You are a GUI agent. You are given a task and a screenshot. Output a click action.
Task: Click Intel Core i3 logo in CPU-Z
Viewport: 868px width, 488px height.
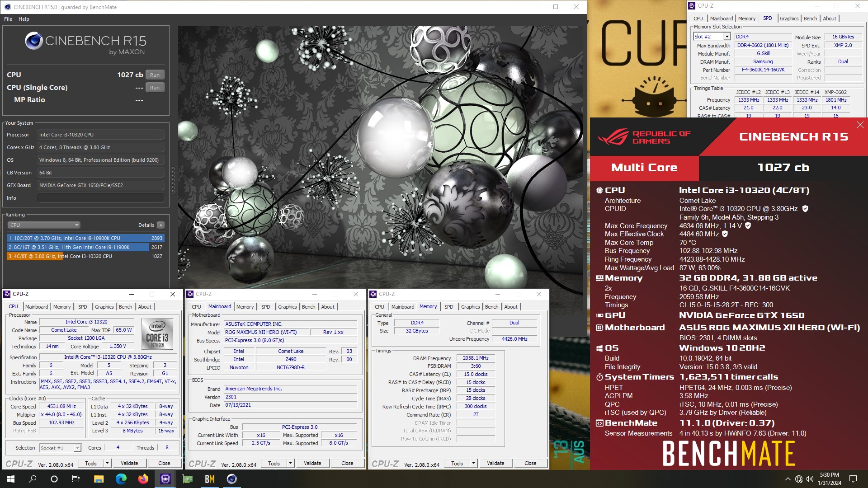157,333
